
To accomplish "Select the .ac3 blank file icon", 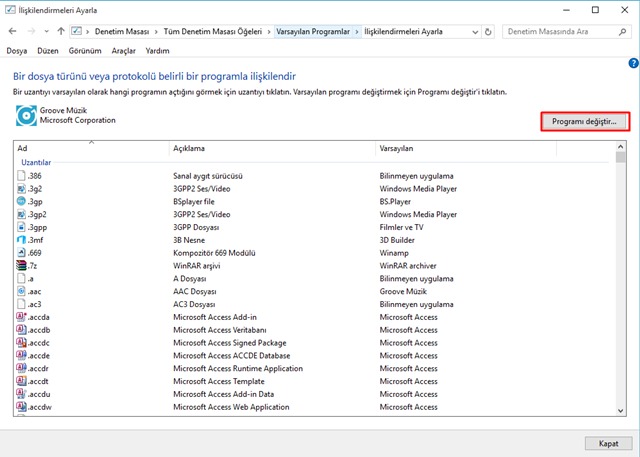I will pyautogui.click(x=21, y=304).
